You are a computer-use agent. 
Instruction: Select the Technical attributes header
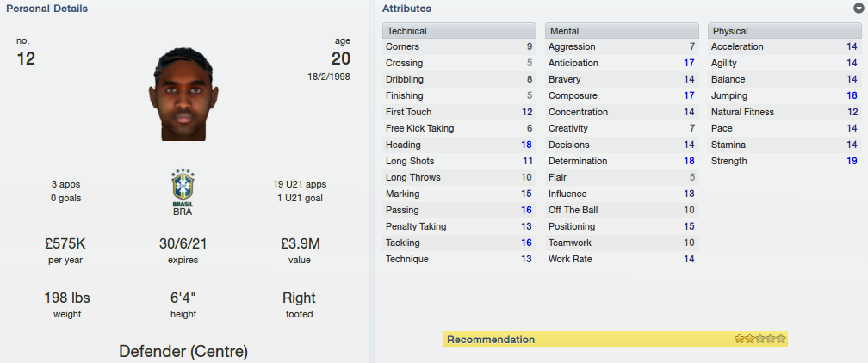pyautogui.click(x=460, y=31)
